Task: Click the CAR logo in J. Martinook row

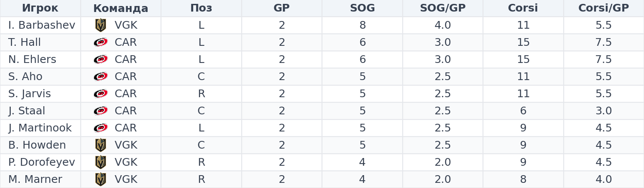Action: pos(100,128)
